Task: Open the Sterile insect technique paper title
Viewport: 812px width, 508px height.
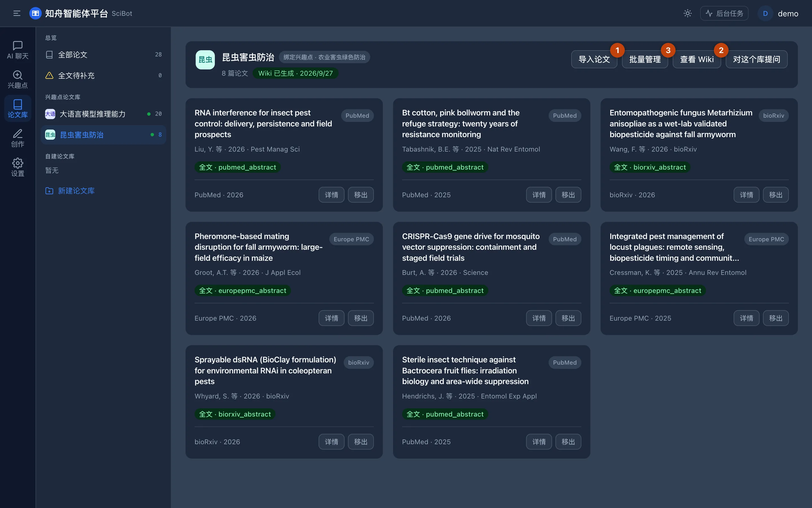Action: click(465, 371)
